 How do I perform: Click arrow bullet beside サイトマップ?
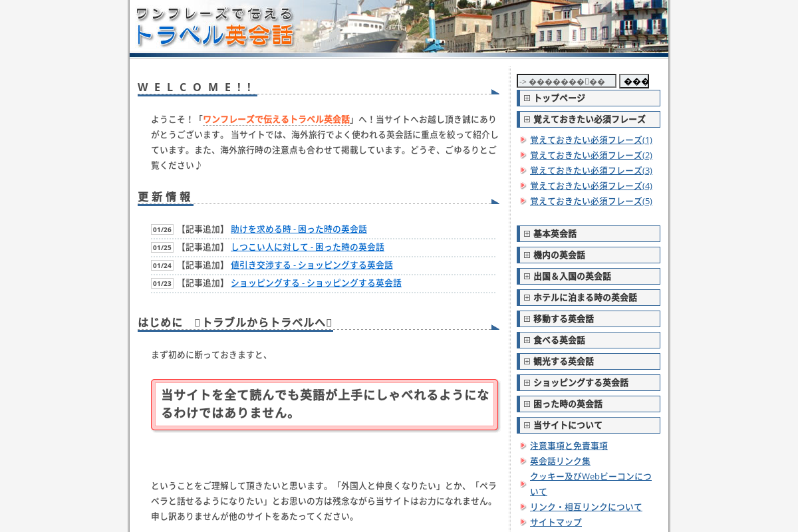(x=523, y=522)
